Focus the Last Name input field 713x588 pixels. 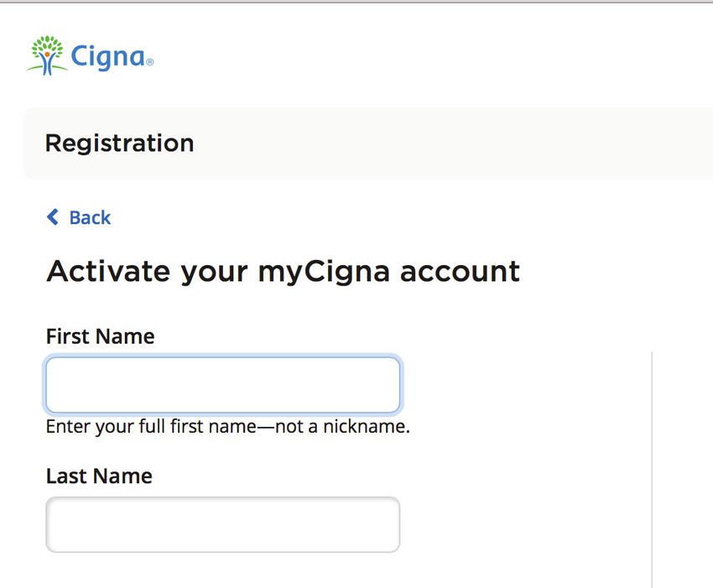(x=223, y=524)
